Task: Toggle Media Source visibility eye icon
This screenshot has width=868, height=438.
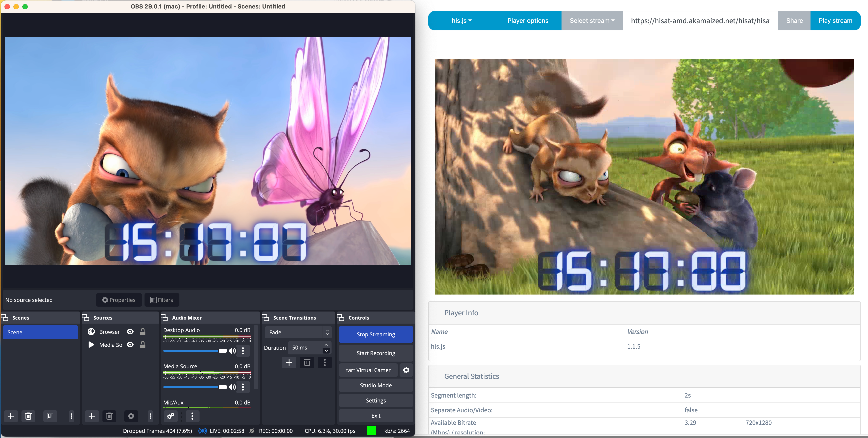Action: point(130,345)
